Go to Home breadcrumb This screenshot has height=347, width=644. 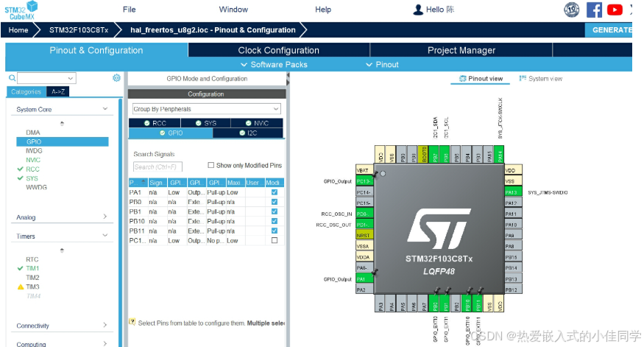point(18,30)
